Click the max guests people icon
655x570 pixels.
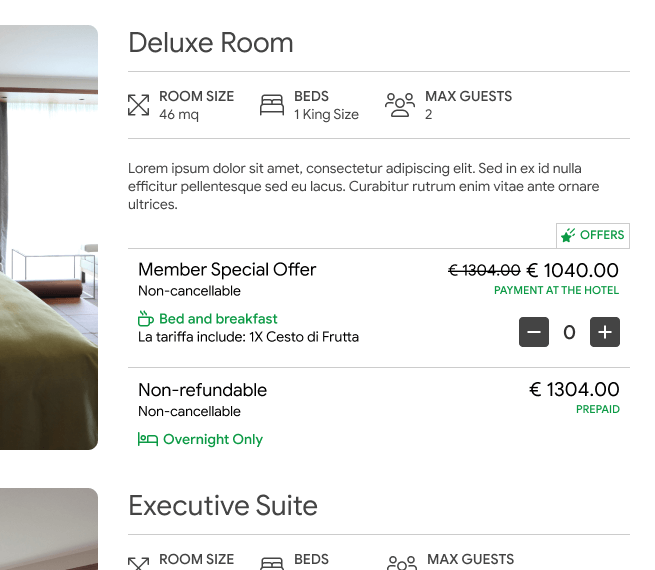point(400,105)
